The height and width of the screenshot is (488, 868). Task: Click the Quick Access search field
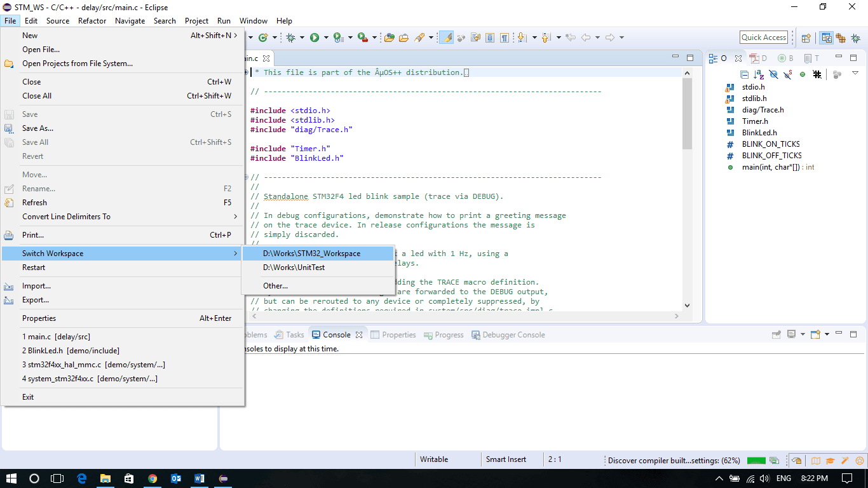(x=764, y=37)
